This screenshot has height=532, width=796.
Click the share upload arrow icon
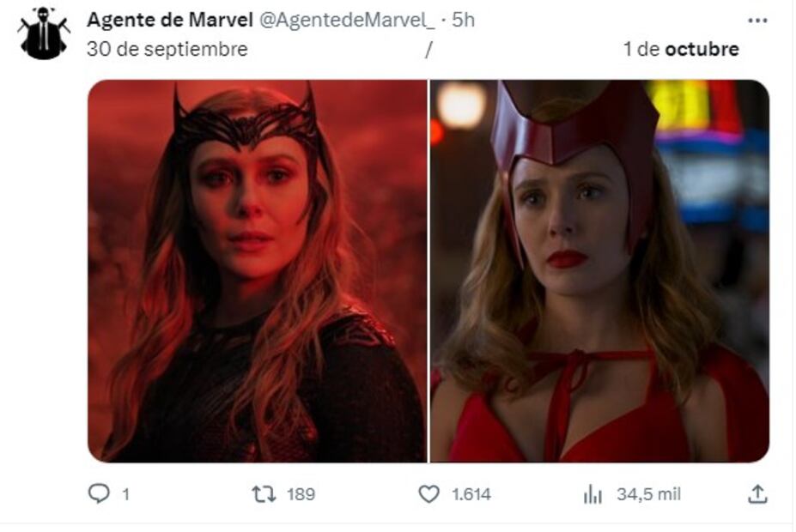(x=757, y=493)
